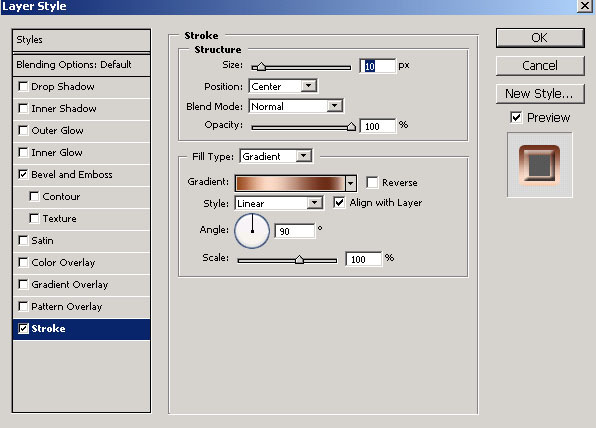The height and width of the screenshot is (428, 596).
Task: Enable the Drop Shadow checkbox
Action: [23, 87]
